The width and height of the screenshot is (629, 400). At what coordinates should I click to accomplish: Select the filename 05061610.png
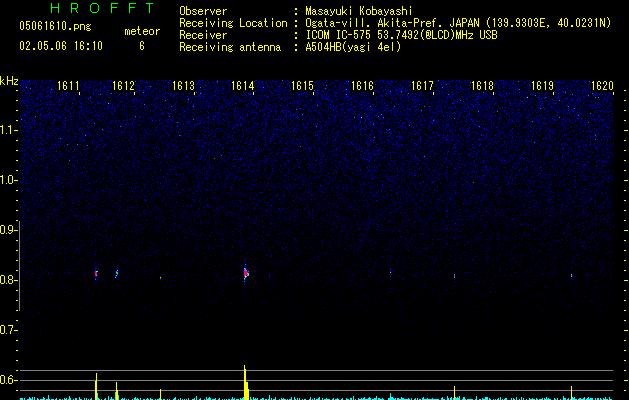(55, 27)
